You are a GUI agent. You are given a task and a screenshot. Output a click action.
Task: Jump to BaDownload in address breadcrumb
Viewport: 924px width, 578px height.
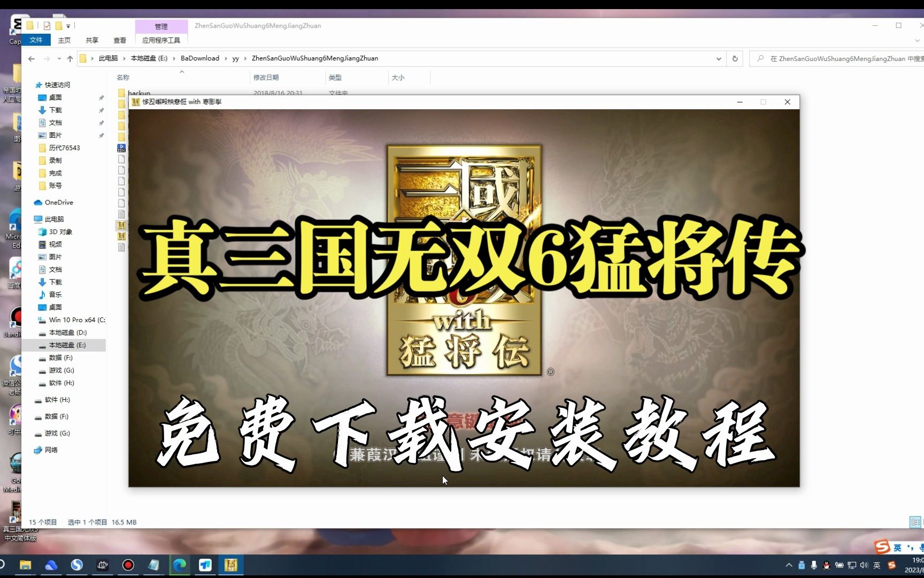[200, 58]
